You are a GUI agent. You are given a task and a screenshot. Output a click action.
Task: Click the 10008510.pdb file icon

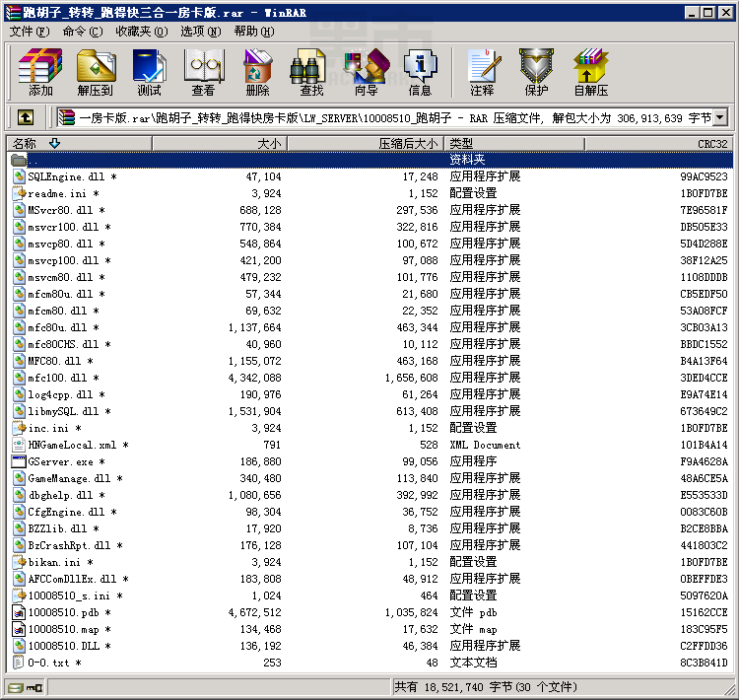click(x=19, y=612)
